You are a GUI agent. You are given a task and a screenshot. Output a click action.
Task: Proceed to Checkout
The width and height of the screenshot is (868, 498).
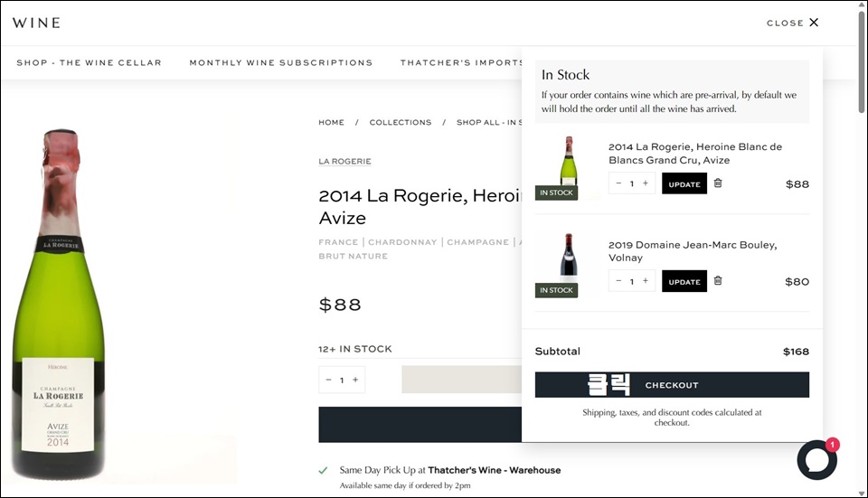(672, 384)
